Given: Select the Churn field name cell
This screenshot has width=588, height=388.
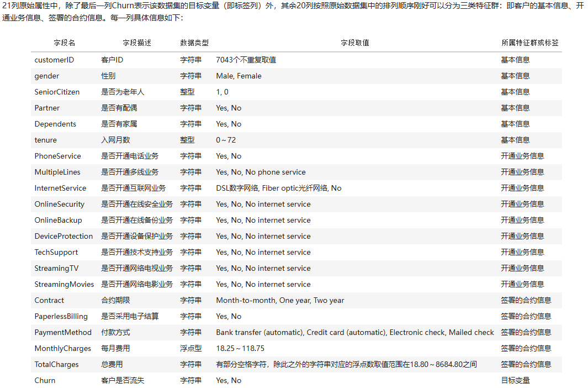Looking at the screenshot, I should pos(45,380).
